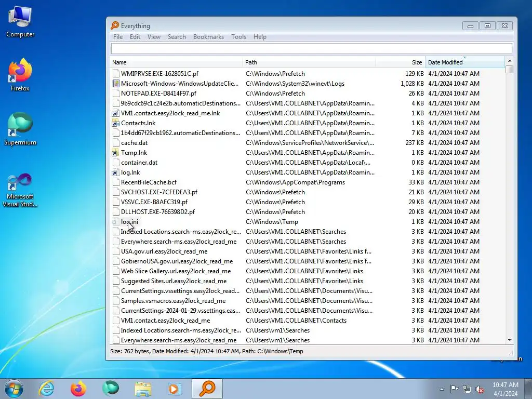Select the VSSVC.EXE-B8AFC319.pf file icon

click(x=116, y=202)
